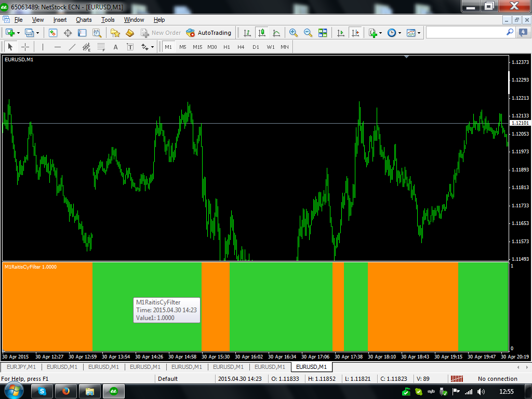The image size is (532, 399).
Task: Select the M15 timeframe
Action: click(197, 47)
